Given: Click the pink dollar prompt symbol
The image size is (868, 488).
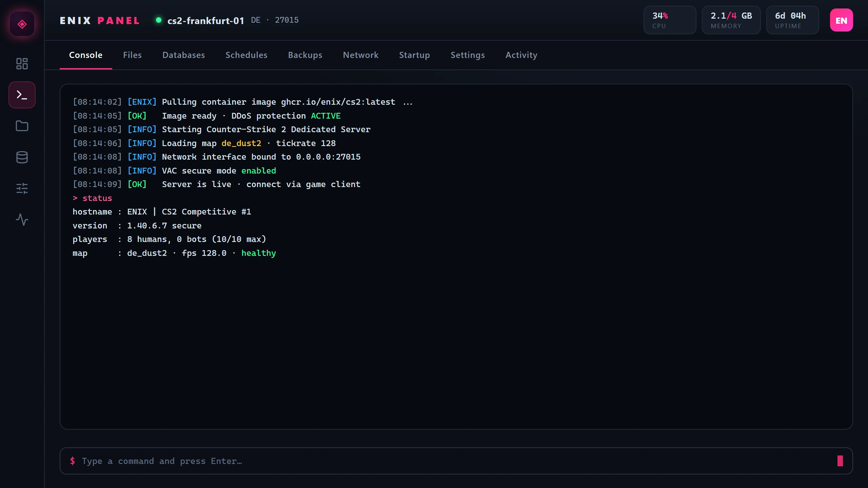Looking at the screenshot, I should (x=72, y=461).
